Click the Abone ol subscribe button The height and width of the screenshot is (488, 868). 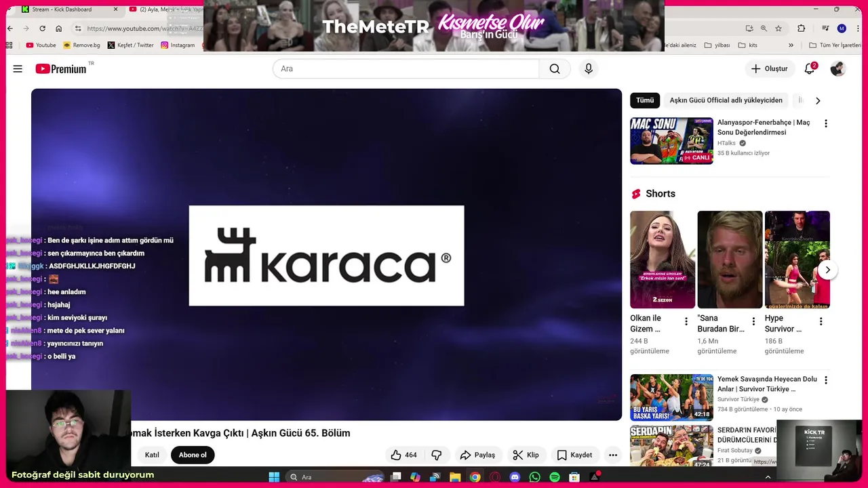click(x=193, y=455)
